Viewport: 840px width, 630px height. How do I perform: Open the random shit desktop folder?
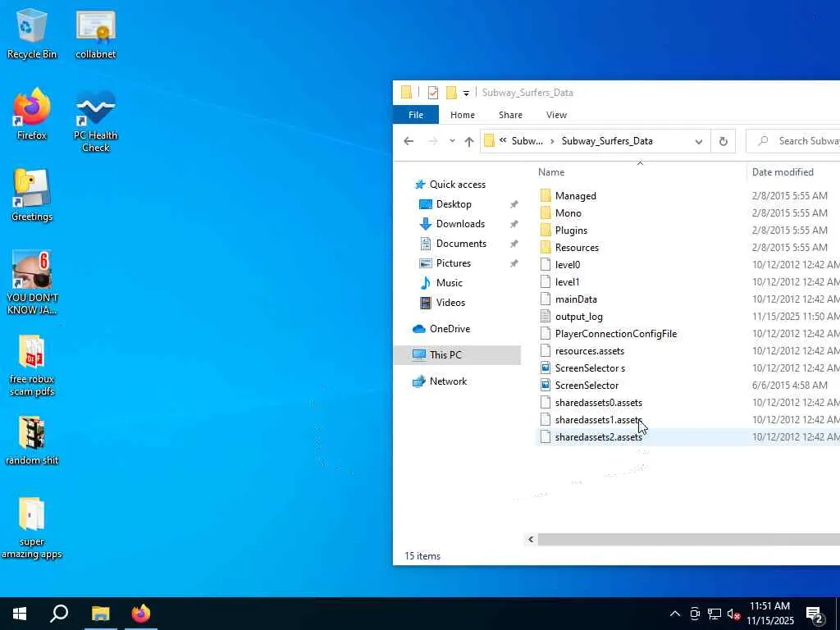(x=32, y=441)
